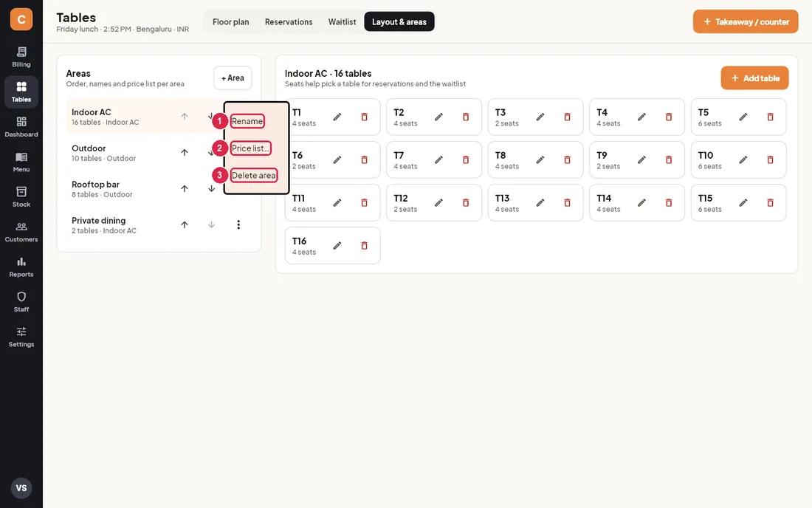The image size is (812, 508).
Task: Select Layout & areas tab
Action: (x=399, y=21)
